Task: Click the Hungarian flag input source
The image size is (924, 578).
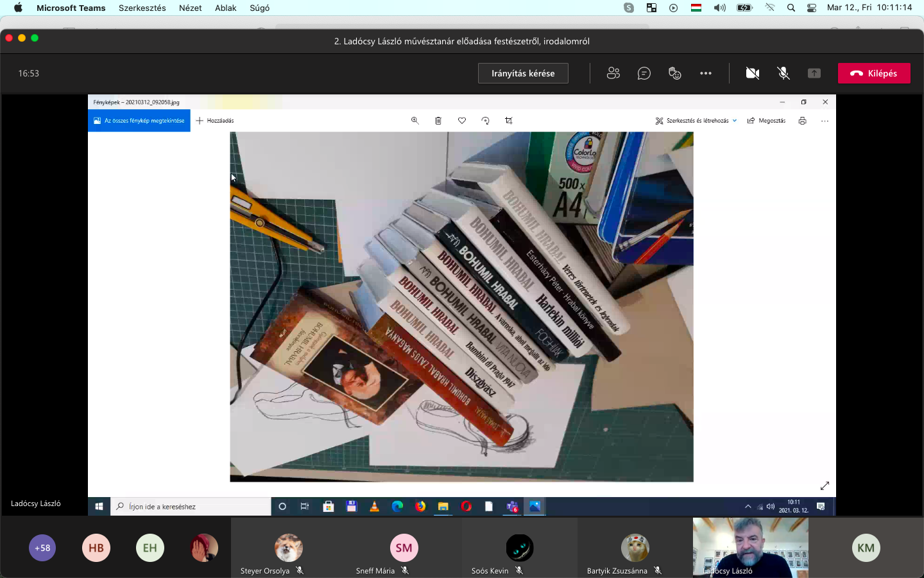Action: coord(696,8)
